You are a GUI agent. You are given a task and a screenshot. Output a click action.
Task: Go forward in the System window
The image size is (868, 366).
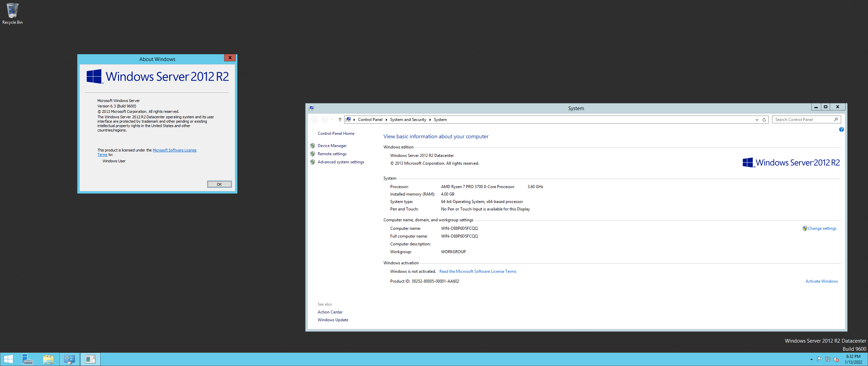tap(324, 120)
